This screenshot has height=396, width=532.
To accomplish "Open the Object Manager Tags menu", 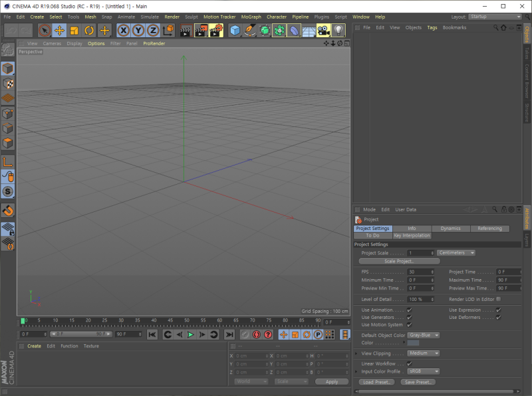I will [432, 27].
